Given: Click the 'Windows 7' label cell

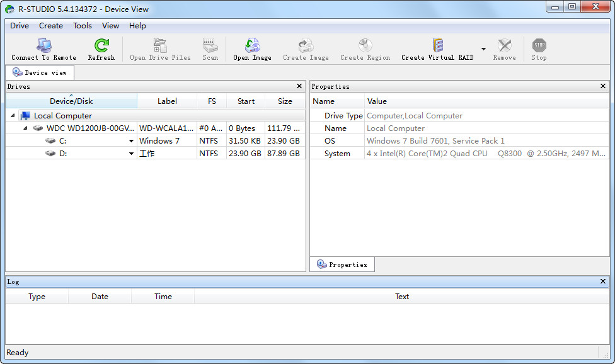Looking at the screenshot, I should tap(167, 140).
